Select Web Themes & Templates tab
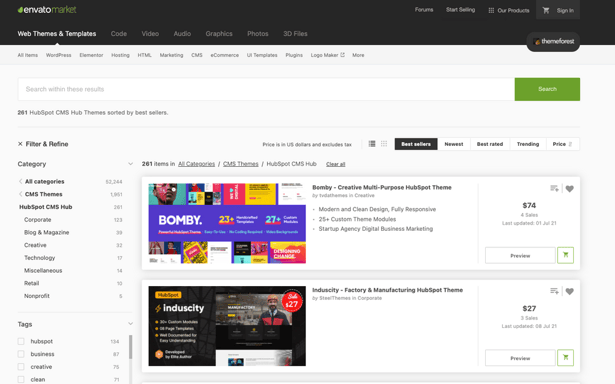Screen dimensions: 615x384 coord(57,34)
